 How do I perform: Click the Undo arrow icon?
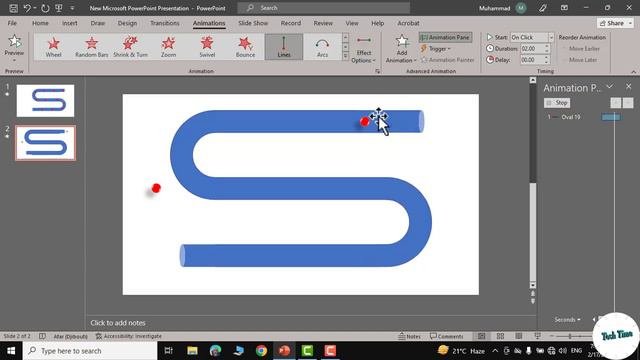point(27,8)
